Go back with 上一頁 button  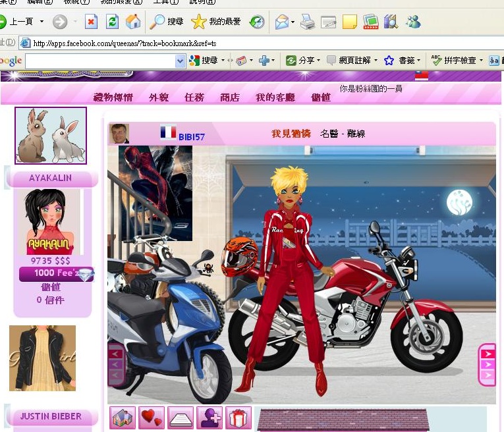16,22
